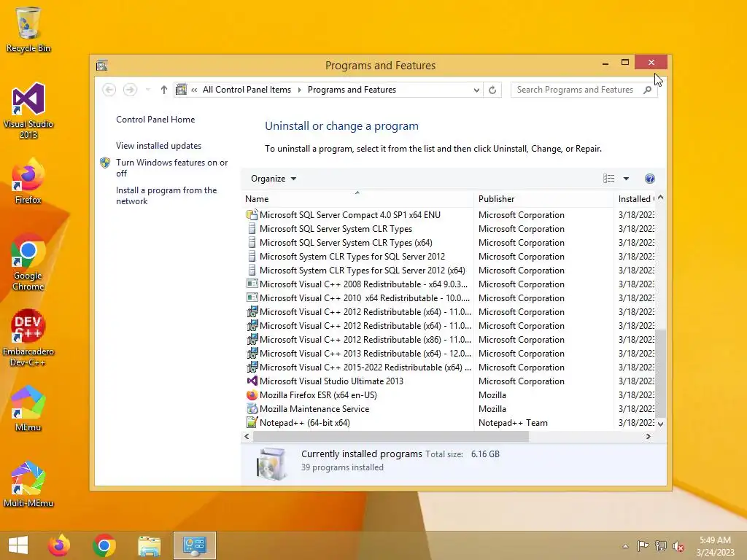Open Firefox from the taskbar

tap(59, 545)
